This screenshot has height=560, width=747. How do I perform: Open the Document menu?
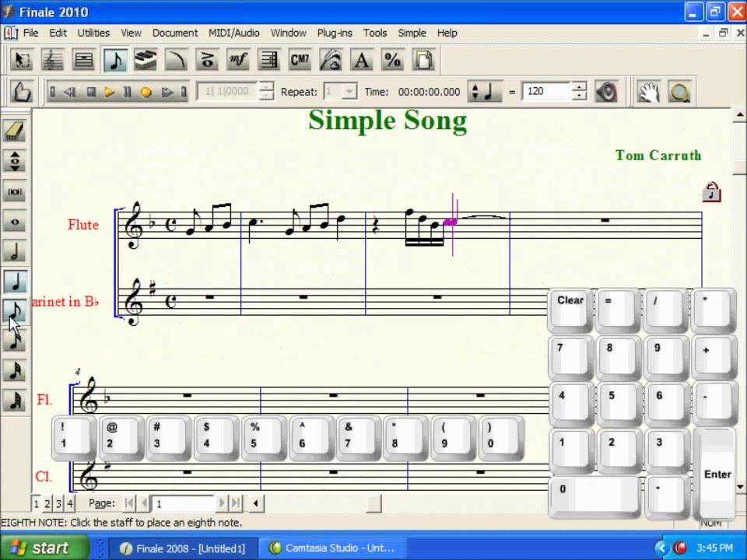click(x=175, y=33)
